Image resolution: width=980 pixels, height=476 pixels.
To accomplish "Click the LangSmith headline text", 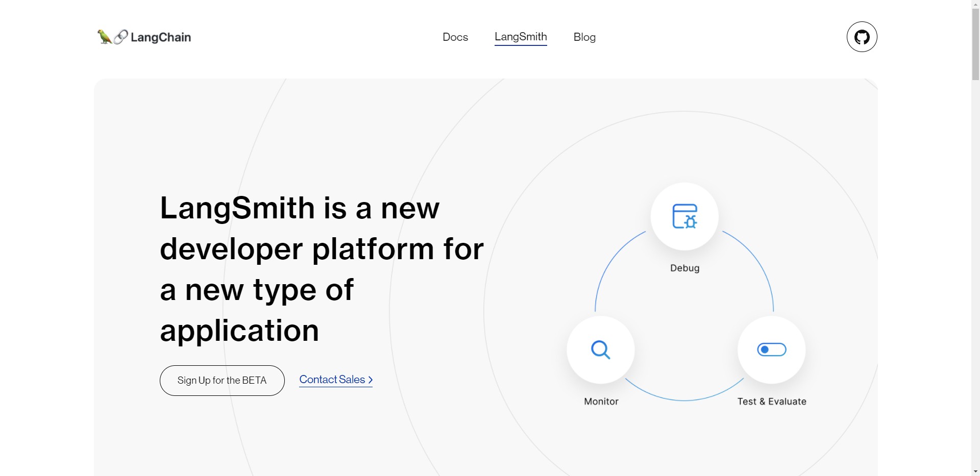I will click(322, 269).
